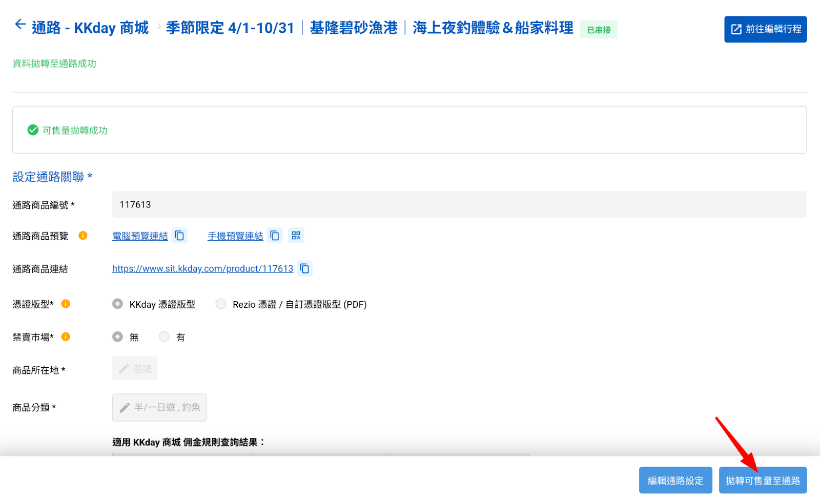Open the sit.kkday.com product 117613 link
Viewport: 820px width, 504px height.
tap(202, 268)
